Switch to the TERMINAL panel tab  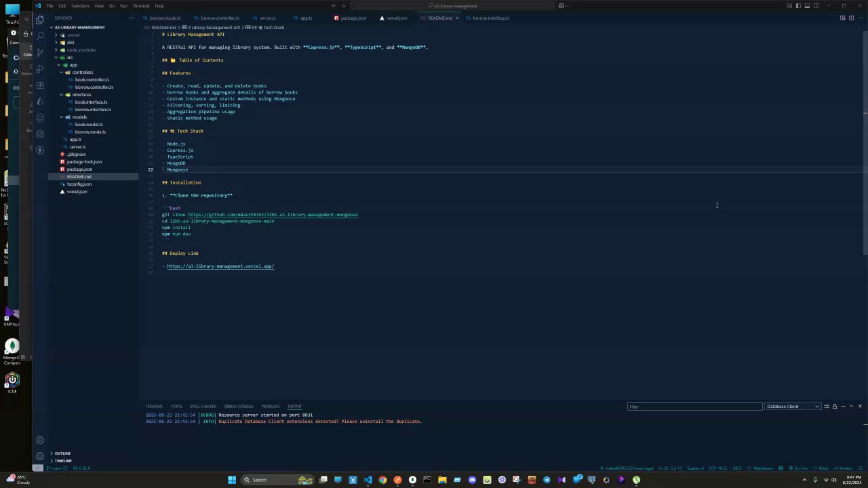point(154,407)
